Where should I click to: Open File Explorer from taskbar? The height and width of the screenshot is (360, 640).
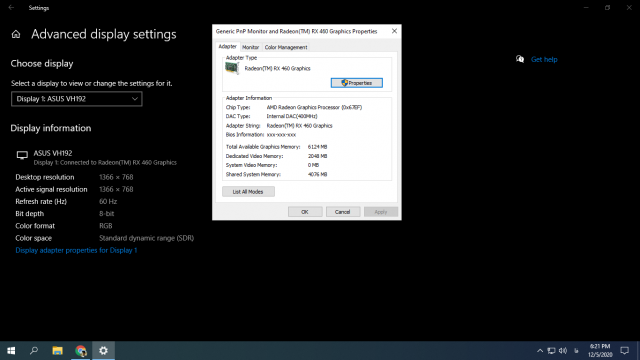click(57, 351)
